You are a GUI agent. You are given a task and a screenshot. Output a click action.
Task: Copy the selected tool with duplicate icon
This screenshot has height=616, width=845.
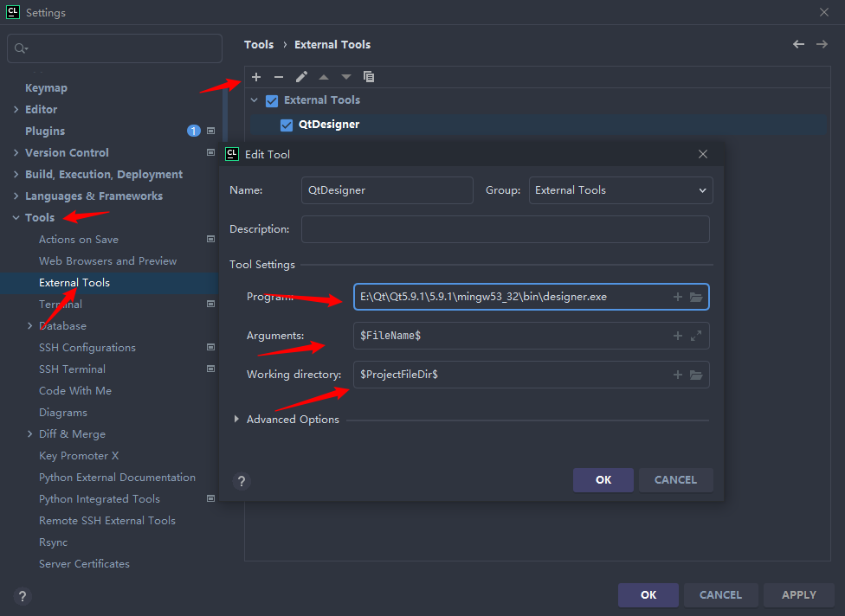(369, 77)
